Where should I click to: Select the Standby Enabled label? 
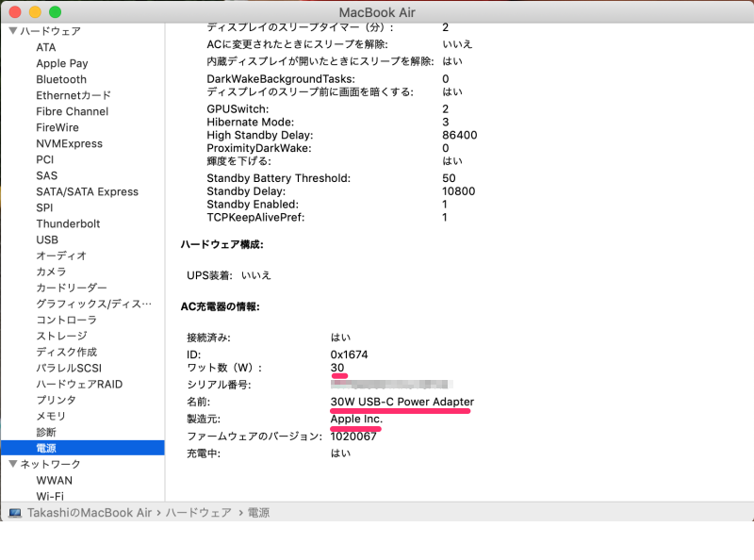coord(253,205)
